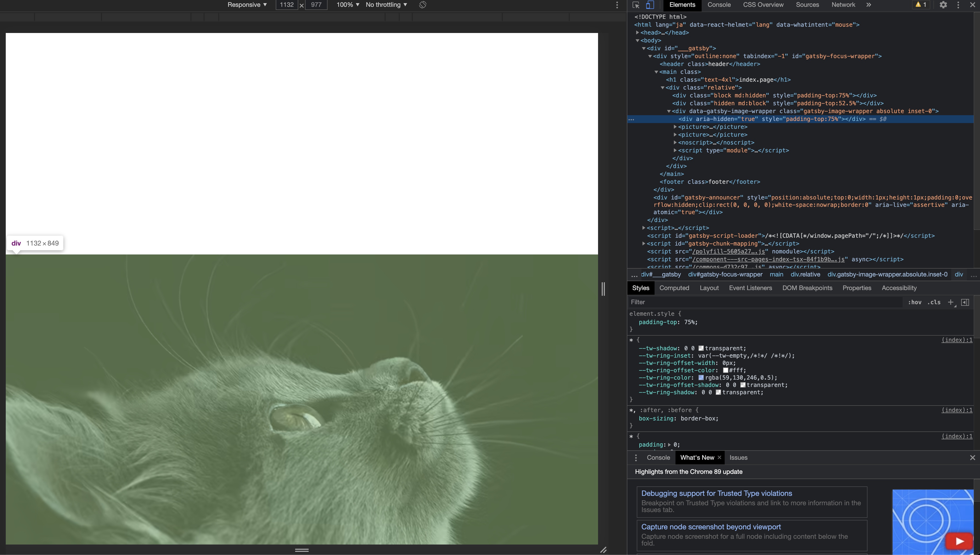Switch to the CSS Overview tab

click(763, 5)
